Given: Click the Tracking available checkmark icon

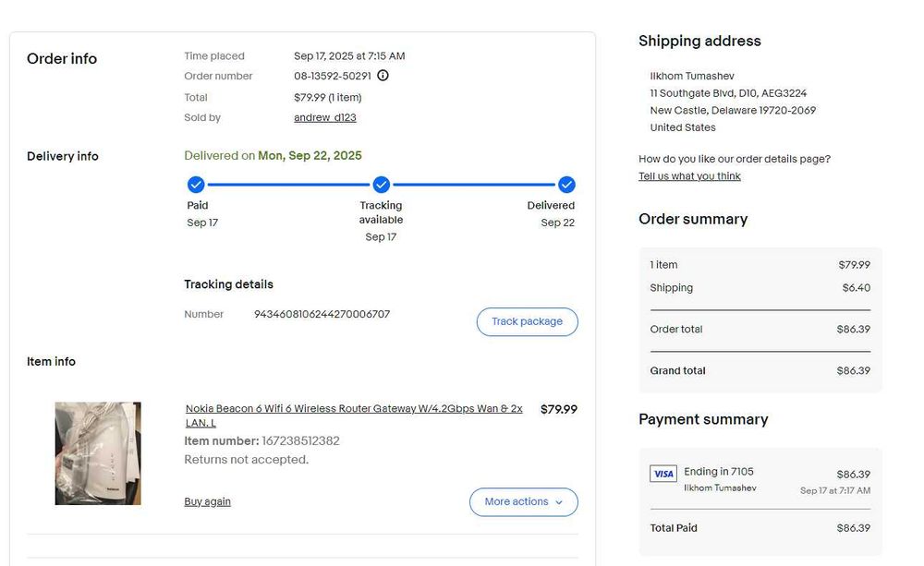Looking at the screenshot, I should click(382, 185).
